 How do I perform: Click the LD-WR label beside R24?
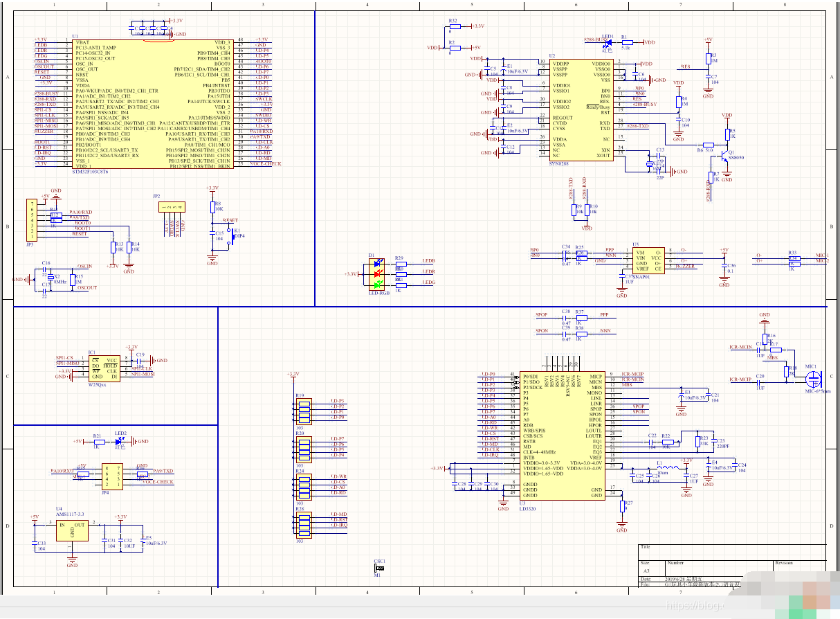(x=338, y=476)
